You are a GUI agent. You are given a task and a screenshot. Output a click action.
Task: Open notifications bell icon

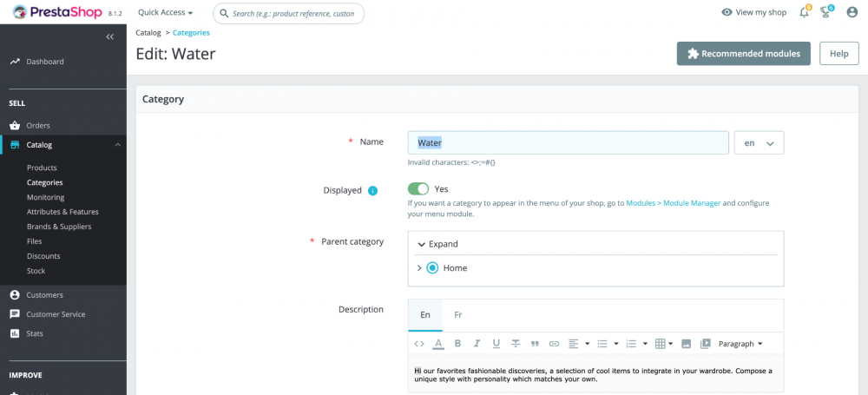(x=804, y=12)
